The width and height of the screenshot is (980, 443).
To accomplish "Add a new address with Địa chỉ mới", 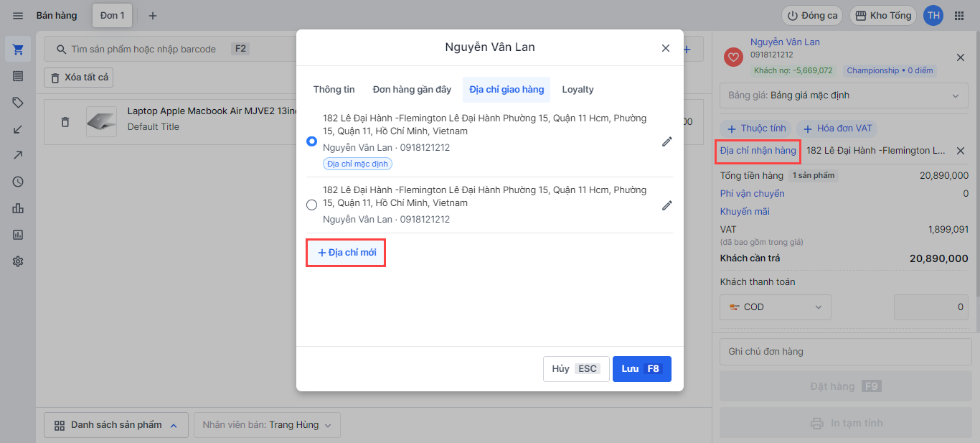I will click(347, 253).
